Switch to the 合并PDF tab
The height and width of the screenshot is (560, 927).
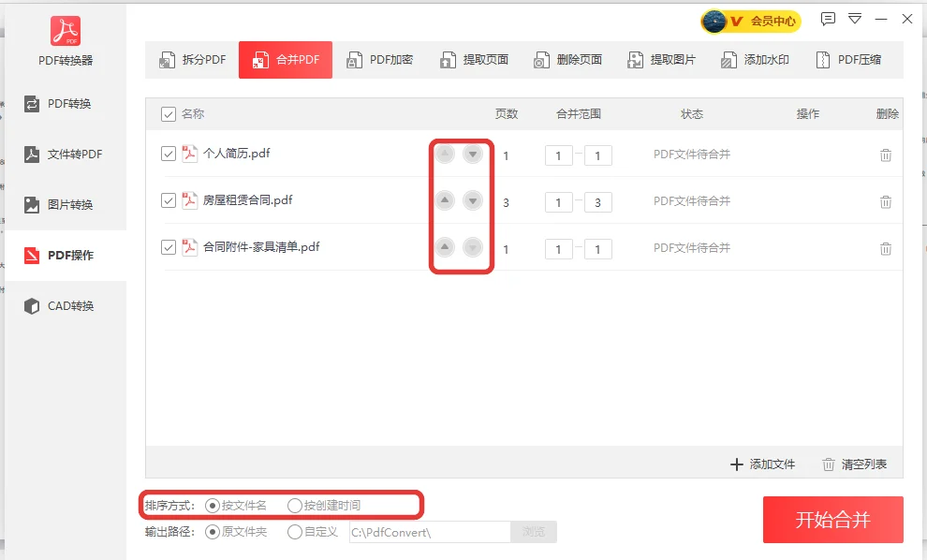pos(286,60)
